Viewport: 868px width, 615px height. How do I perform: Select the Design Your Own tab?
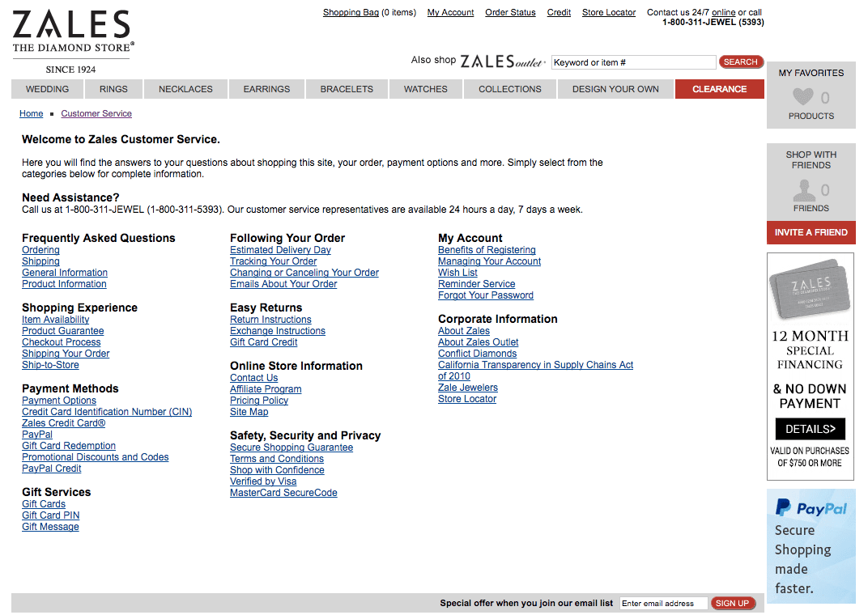(x=615, y=89)
